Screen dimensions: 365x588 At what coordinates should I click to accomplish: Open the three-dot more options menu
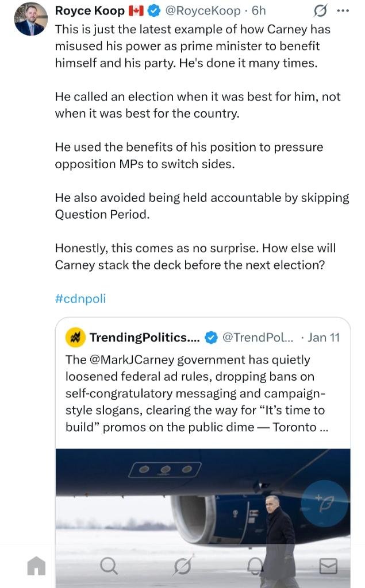pyautogui.click(x=343, y=10)
